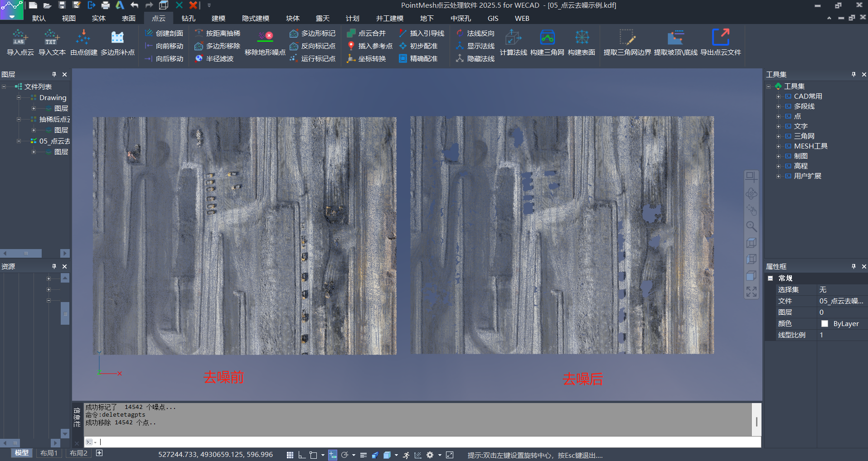Click the orbit rotate icon in viewport toolbar
This screenshot has height=461, width=868.
click(x=752, y=194)
